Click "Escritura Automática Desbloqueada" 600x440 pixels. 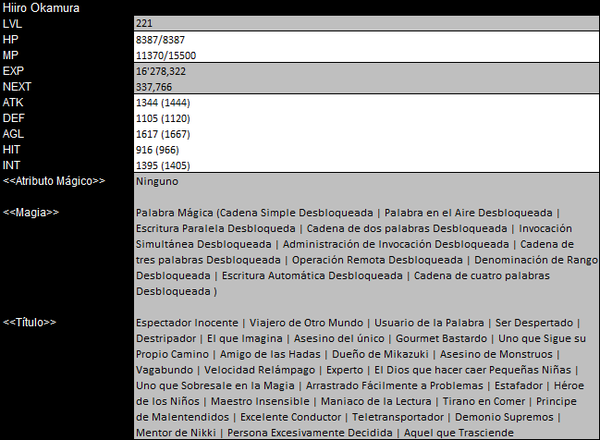click(x=312, y=275)
